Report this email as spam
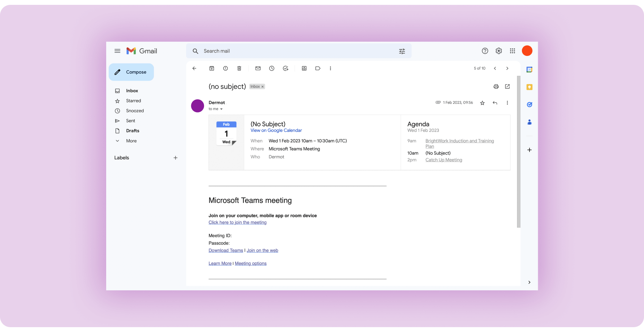The image size is (644, 332). (x=226, y=68)
